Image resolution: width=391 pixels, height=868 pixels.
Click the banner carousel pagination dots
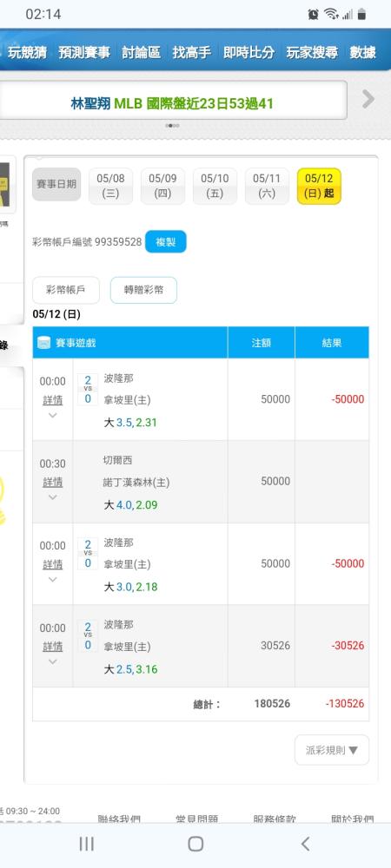pyautogui.click(x=172, y=126)
